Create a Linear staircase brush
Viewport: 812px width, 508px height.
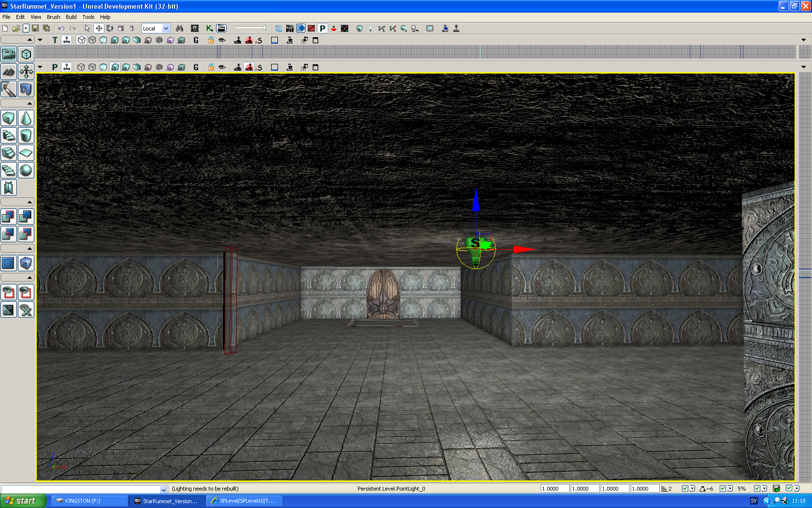click(x=9, y=153)
